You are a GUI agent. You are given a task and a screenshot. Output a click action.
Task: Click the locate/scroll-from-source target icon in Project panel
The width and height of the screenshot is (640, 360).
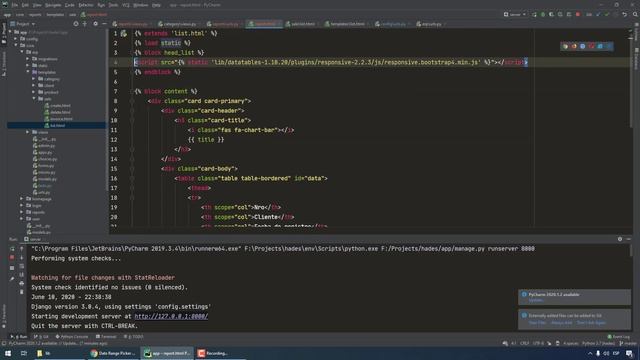tap(76, 24)
